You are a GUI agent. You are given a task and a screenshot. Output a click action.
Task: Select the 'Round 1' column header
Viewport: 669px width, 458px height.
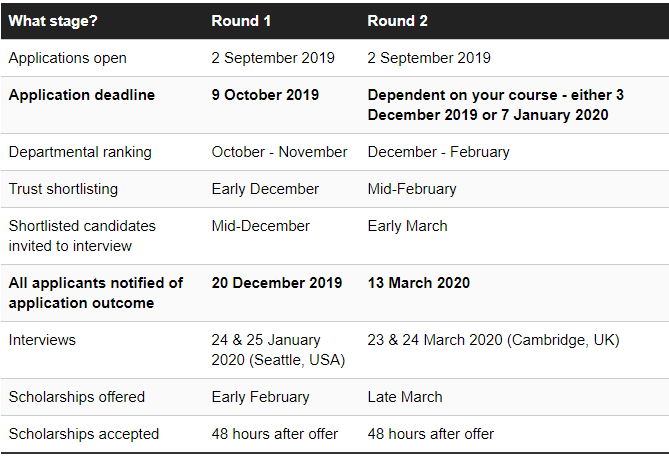(241, 21)
